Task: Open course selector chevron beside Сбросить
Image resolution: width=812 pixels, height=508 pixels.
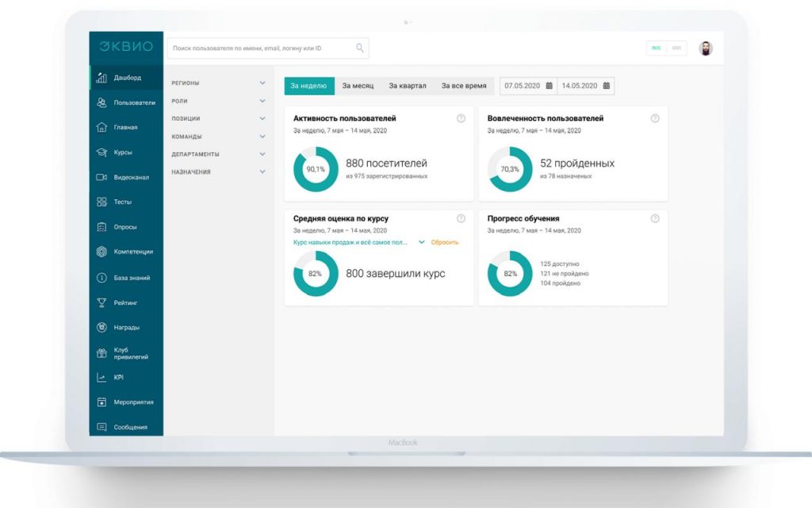Action: click(422, 242)
